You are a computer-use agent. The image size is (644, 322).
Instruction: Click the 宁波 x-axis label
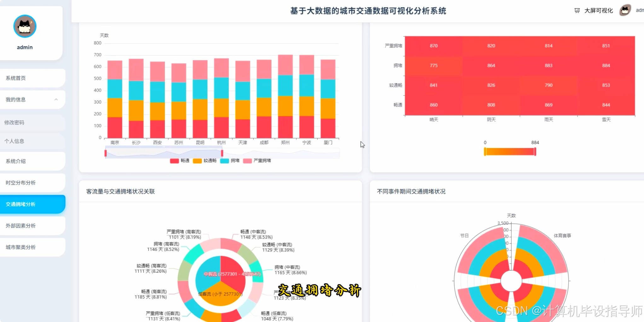(306, 143)
